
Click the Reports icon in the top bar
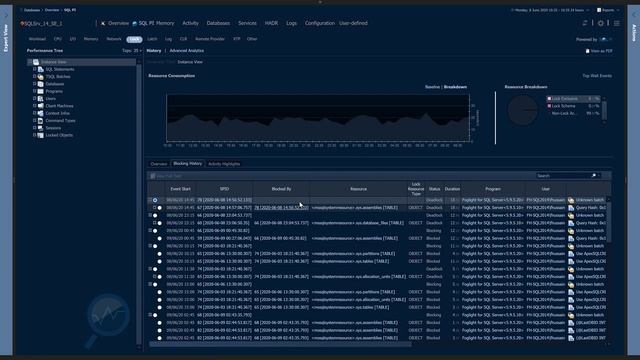599,10
